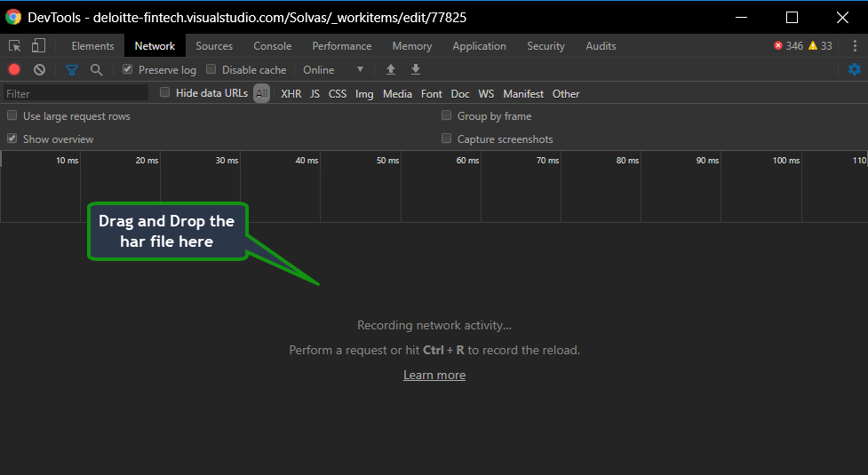
Task: Open the Online throttling dropdown
Action: coord(333,69)
